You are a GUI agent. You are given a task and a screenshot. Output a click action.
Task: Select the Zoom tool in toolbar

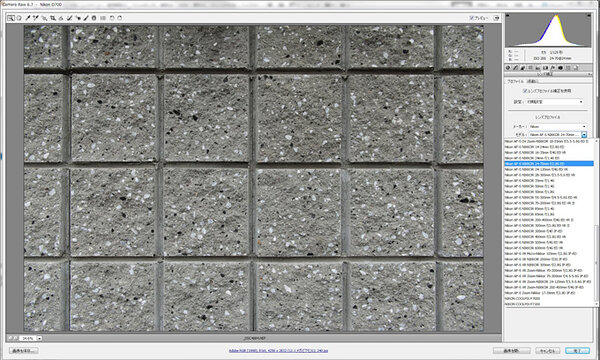pyautogui.click(x=11, y=18)
